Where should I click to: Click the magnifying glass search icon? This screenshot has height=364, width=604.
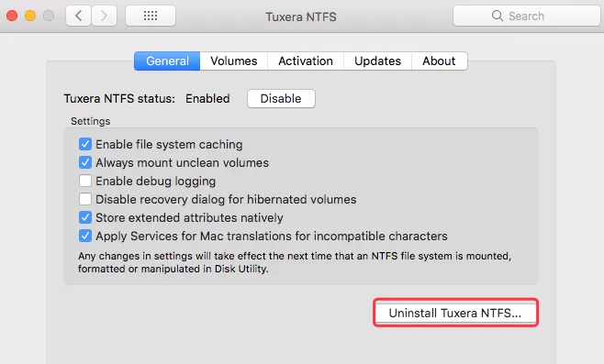[498, 16]
